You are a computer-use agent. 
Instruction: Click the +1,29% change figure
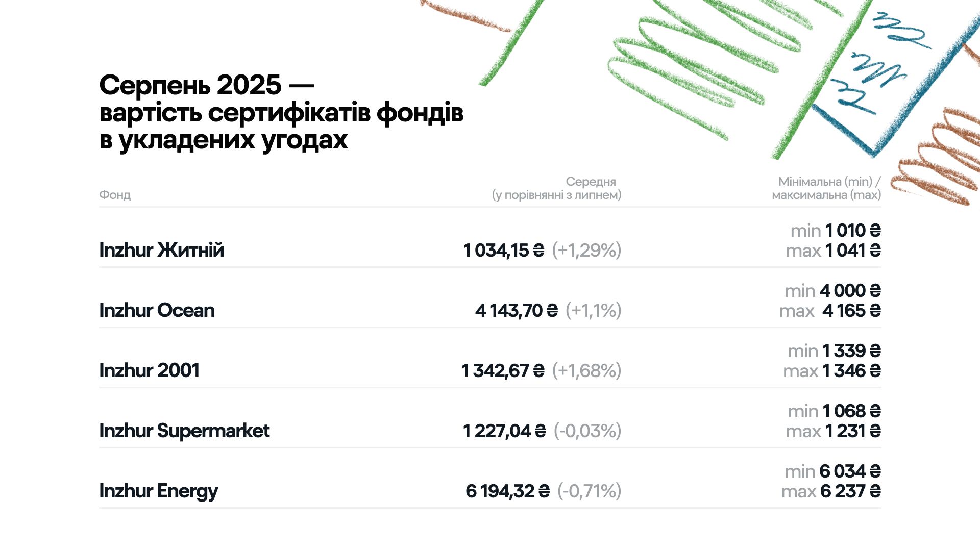(x=587, y=251)
